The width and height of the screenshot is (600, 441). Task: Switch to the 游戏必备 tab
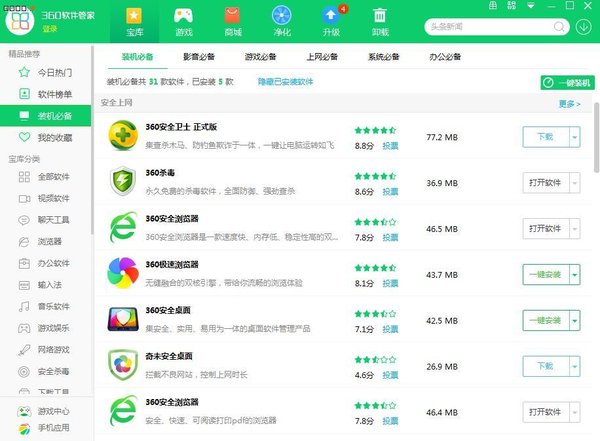pos(260,57)
